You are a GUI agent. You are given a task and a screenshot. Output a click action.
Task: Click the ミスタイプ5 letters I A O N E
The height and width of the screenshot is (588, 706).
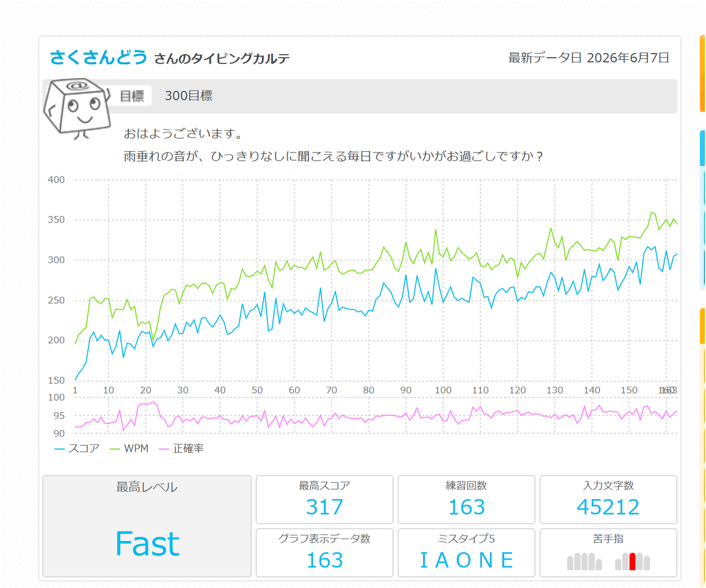tap(467, 560)
